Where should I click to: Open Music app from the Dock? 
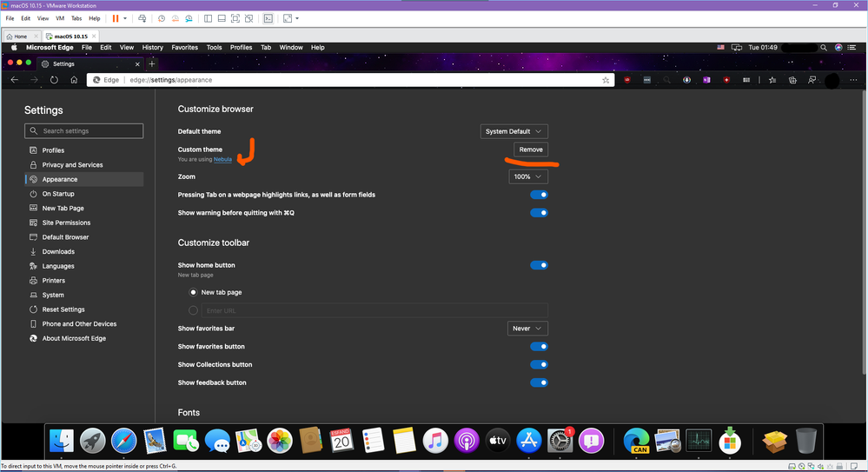pos(435,441)
